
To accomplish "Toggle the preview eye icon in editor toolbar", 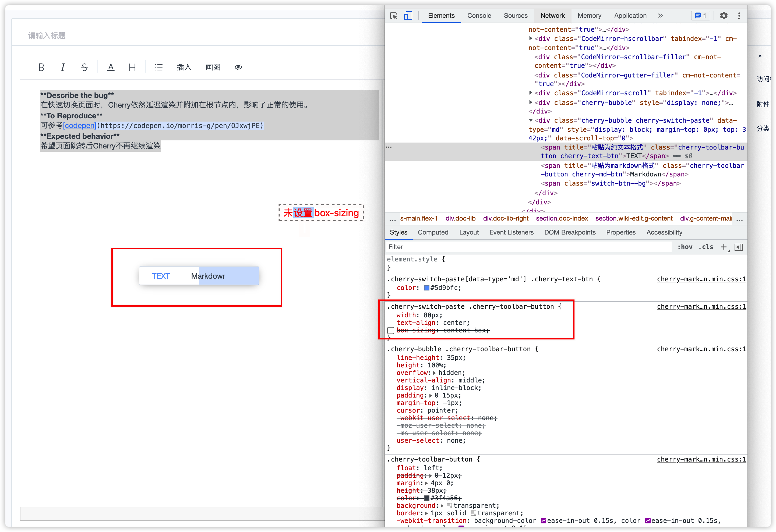I will coord(238,67).
